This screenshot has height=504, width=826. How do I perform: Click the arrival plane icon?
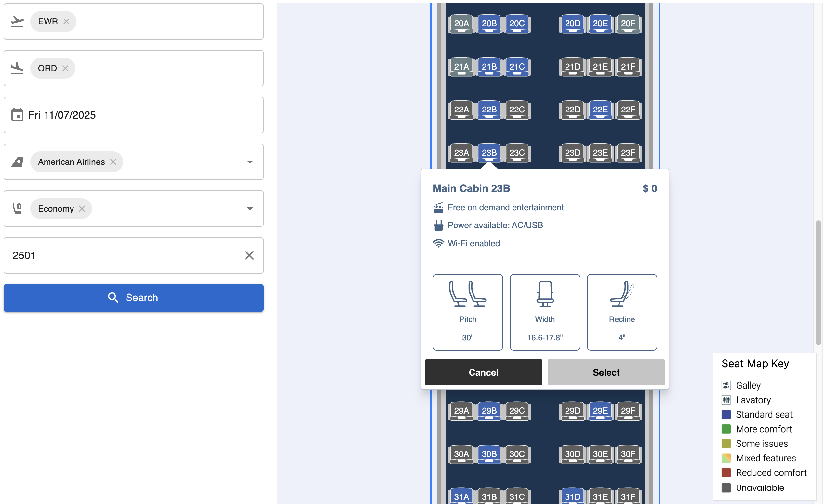(x=17, y=68)
